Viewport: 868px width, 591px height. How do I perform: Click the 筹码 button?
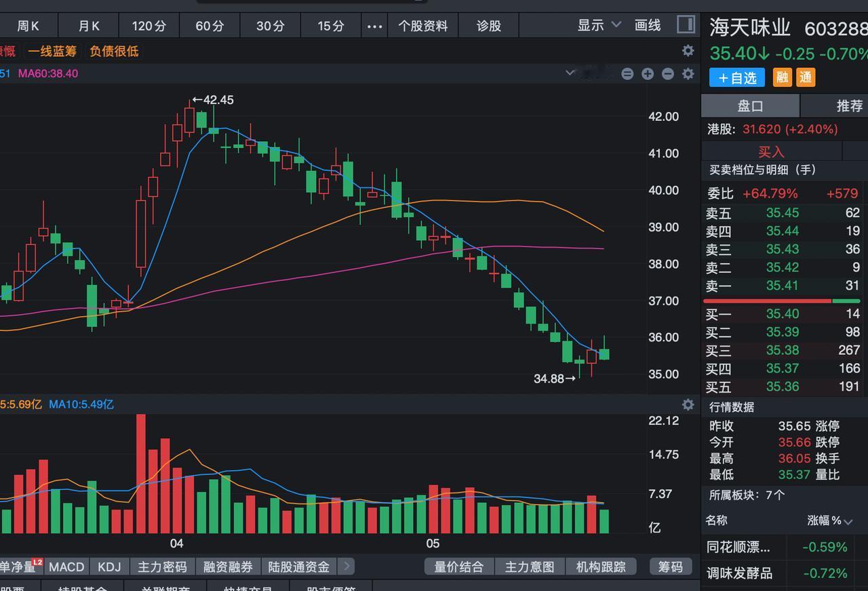(671, 567)
